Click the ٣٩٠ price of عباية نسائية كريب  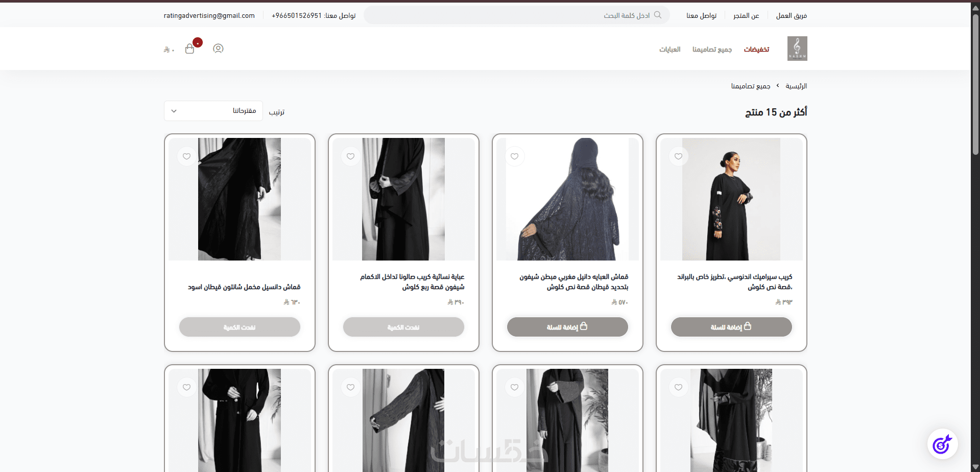456,302
